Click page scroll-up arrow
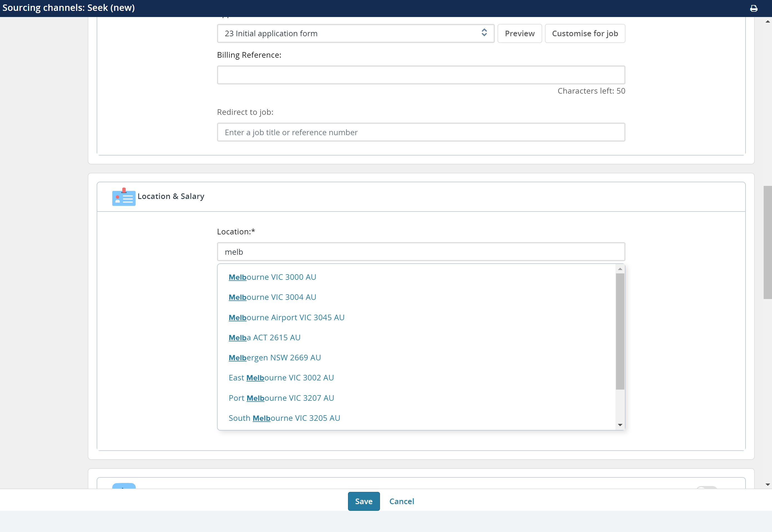This screenshot has width=772, height=532. [x=767, y=21]
